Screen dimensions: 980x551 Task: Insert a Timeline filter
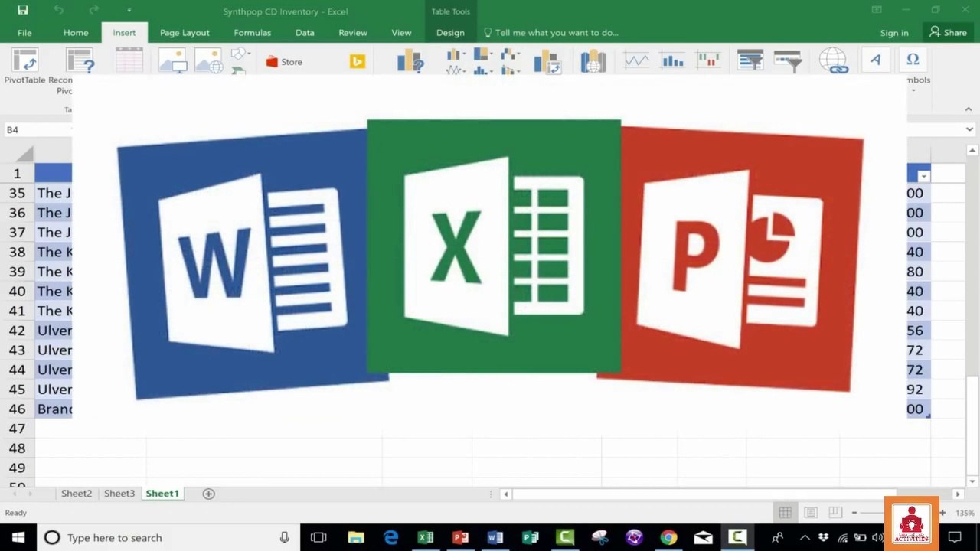787,61
